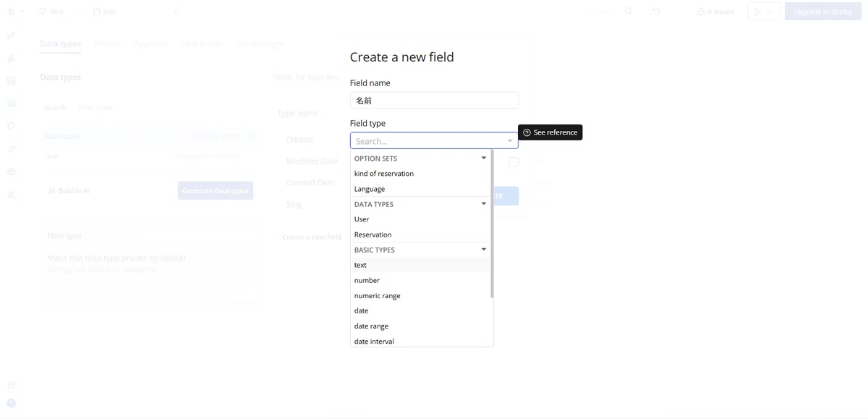This screenshot has height=419, width=868.
Task: Click the Created Date field row
Action: (309, 182)
